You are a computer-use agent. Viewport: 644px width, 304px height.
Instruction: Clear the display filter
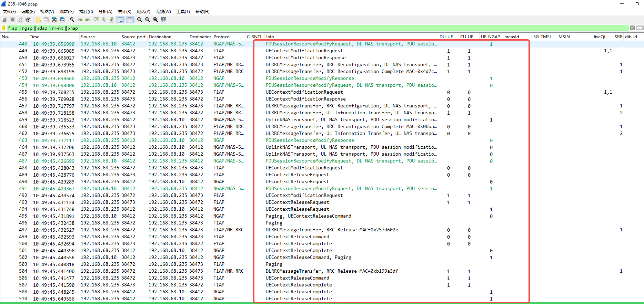632,28
